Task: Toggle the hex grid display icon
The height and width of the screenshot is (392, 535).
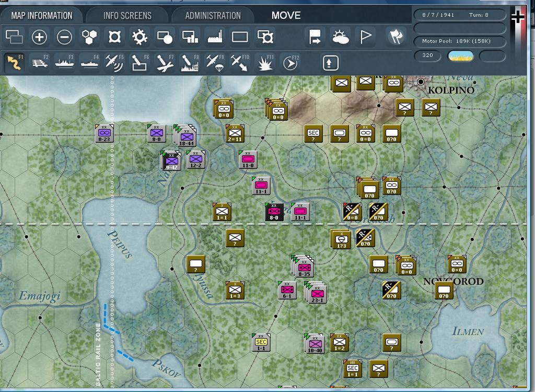Action: (89, 37)
